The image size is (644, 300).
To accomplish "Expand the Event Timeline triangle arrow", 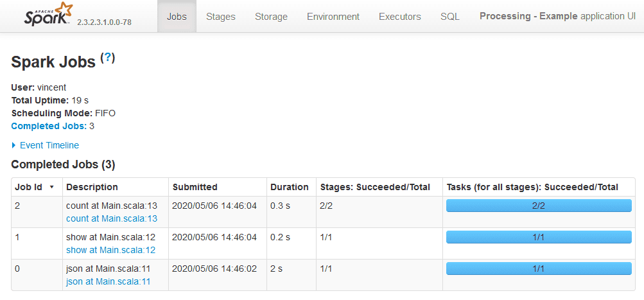I will (x=13, y=145).
